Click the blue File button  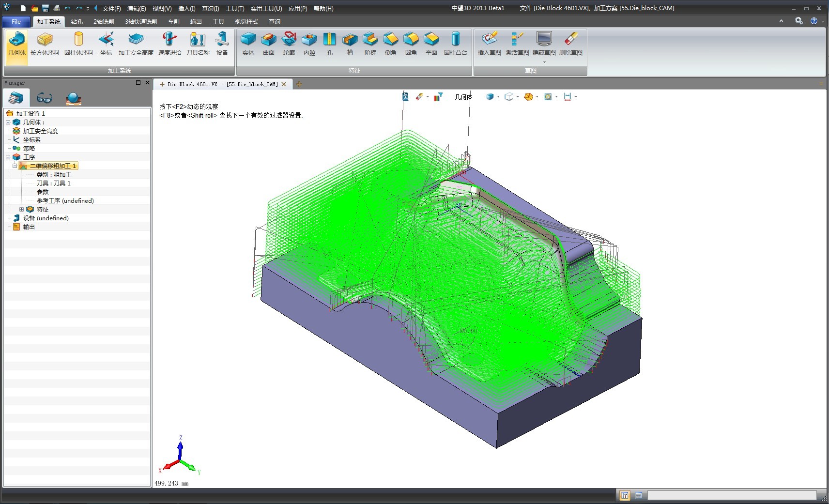[16, 22]
